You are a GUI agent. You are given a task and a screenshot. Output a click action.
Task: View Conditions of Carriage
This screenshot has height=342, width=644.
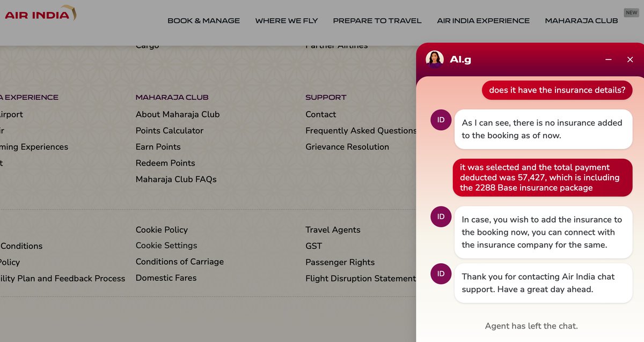click(180, 262)
